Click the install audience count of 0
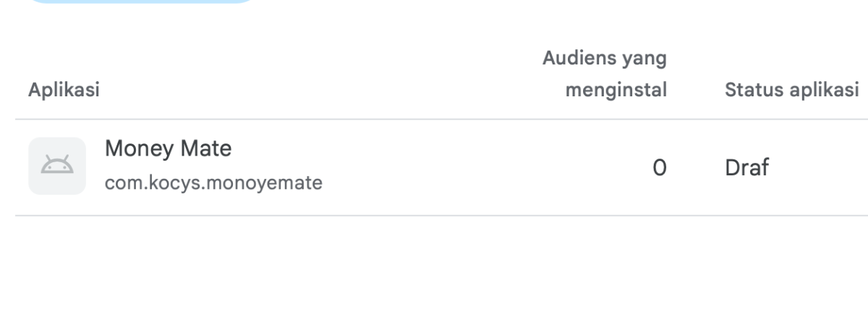This screenshot has width=868, height=323. (x=659, y=168)
